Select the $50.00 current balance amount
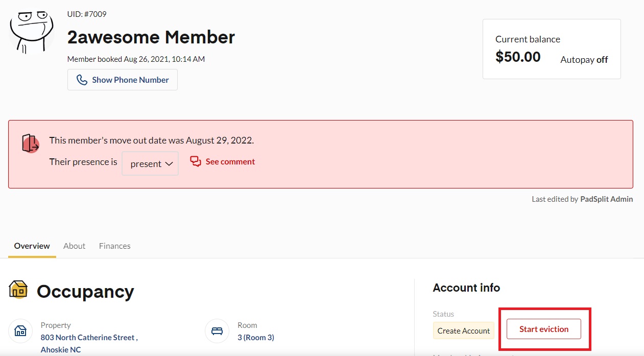644x356 pixels. pyautogui.click(x=518, y=57)
